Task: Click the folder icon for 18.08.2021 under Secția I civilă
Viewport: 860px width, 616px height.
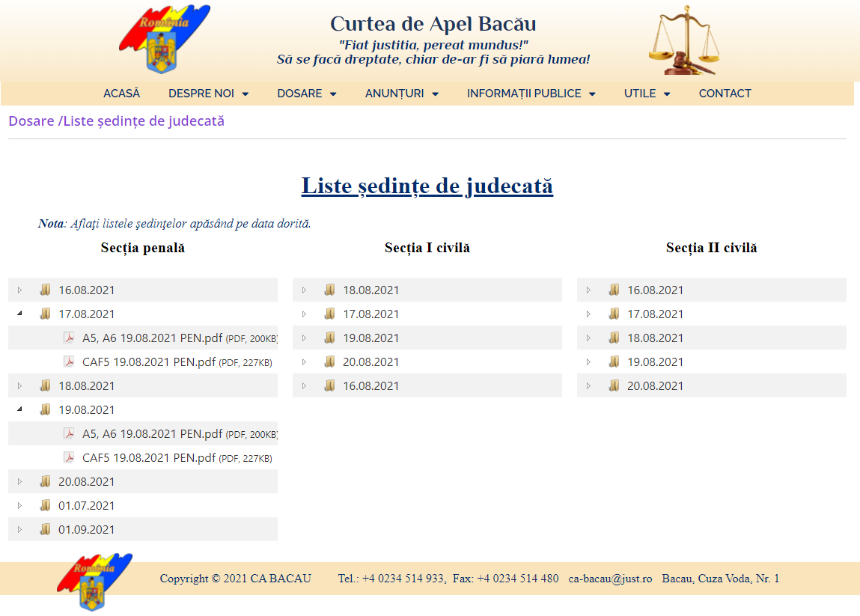Action: tap(329, 290)
